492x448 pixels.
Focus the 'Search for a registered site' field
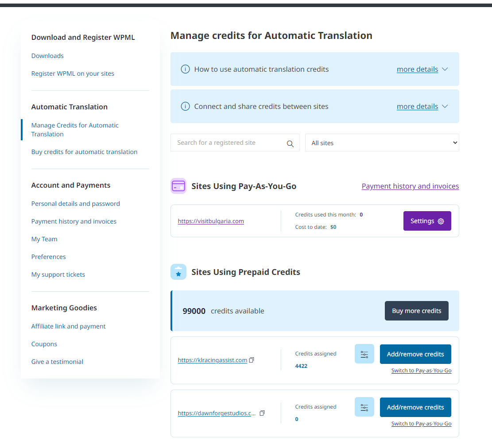click(229, 143)
